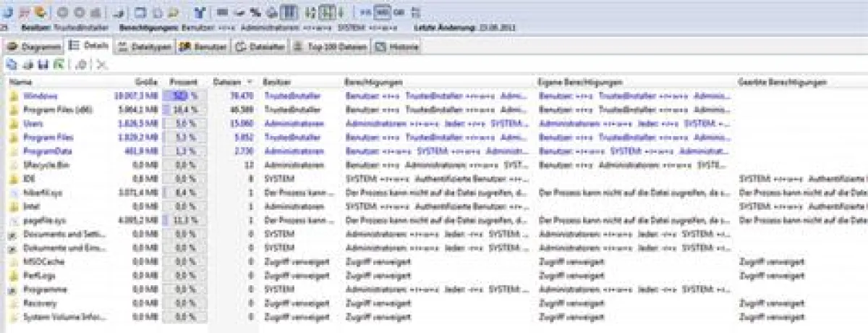The image size is (868, 333).
Task: Click the green Excel export icon
Action: [x=58, y=65]
